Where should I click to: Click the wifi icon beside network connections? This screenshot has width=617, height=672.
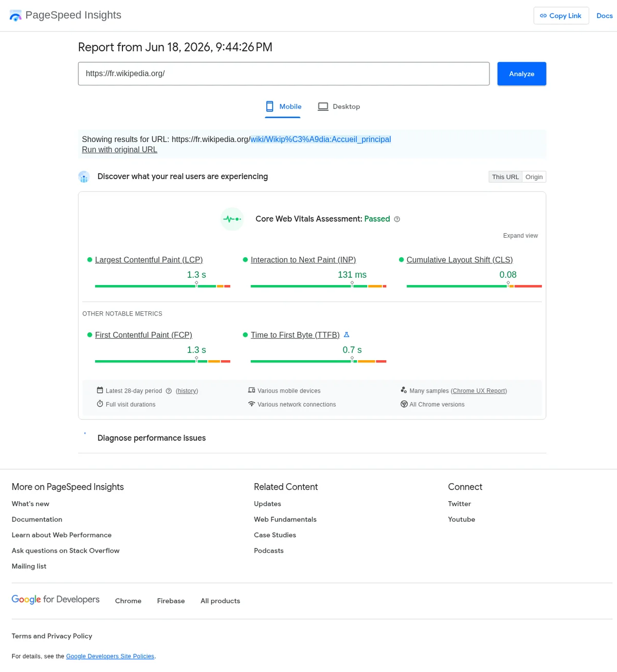251,404
